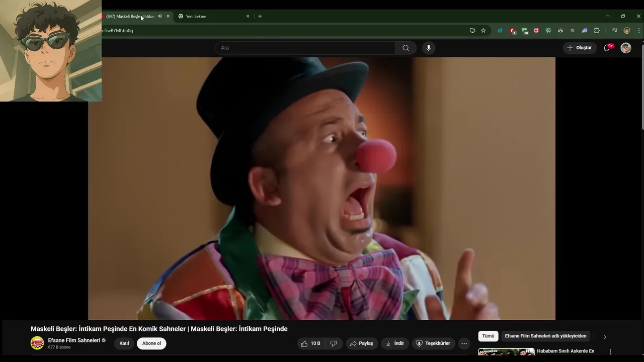Focus the Ara search field
644x362 pixels.
(x=305, y=48)
